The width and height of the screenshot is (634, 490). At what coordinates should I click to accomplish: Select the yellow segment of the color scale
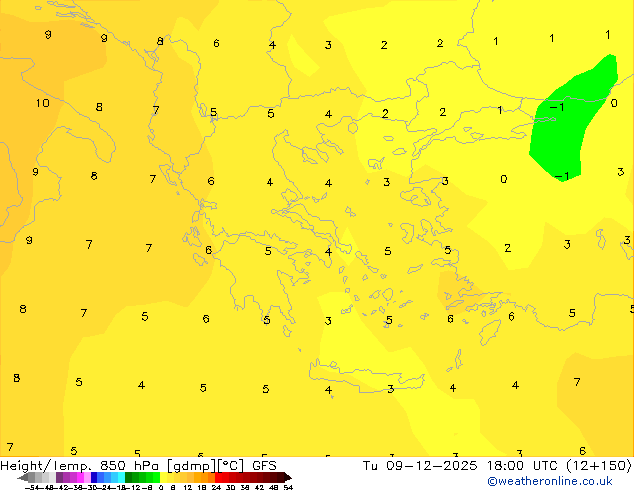coord(168,477)
